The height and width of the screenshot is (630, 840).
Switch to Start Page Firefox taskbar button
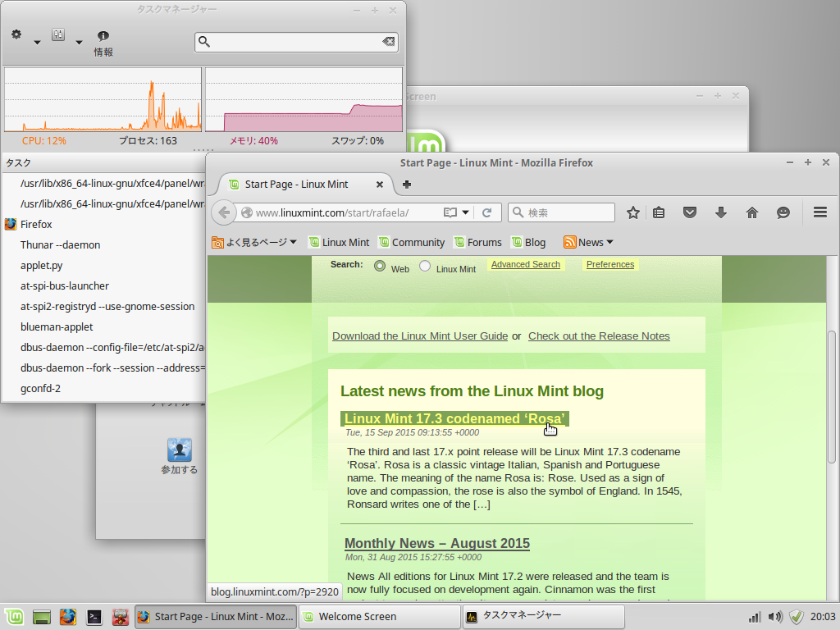[x=216, y=617]
